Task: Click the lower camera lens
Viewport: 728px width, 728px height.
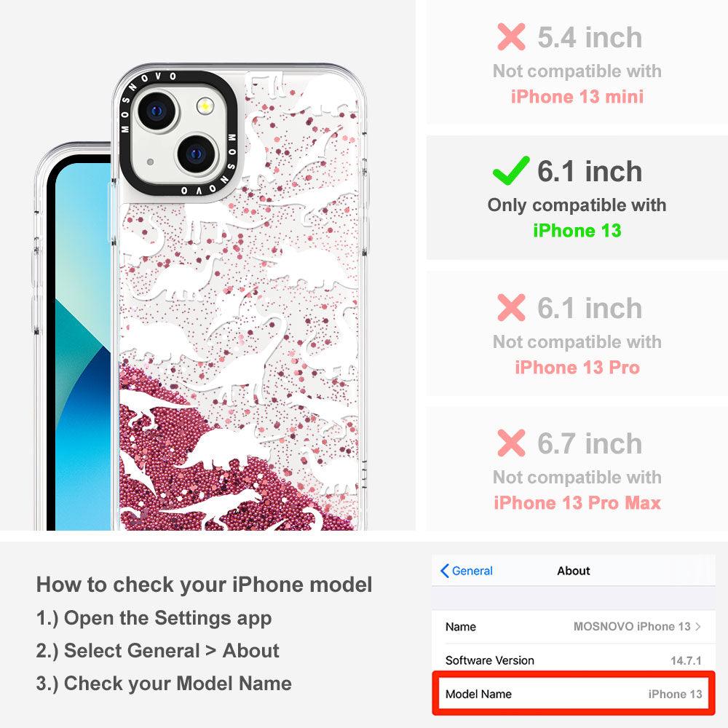Action: click(x=197, y=154)
